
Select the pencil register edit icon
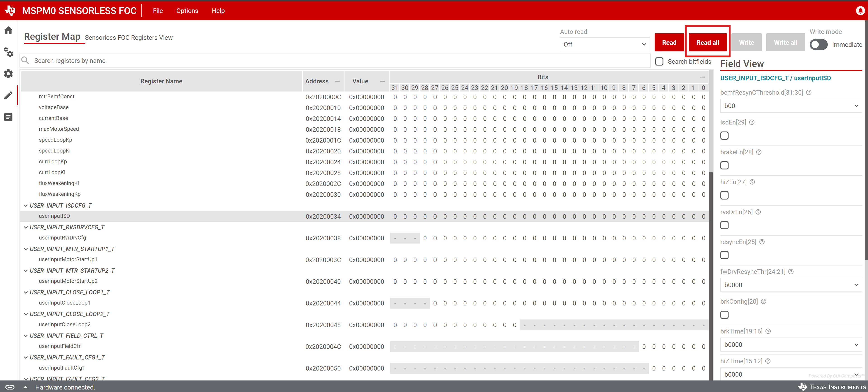(8, 95)
